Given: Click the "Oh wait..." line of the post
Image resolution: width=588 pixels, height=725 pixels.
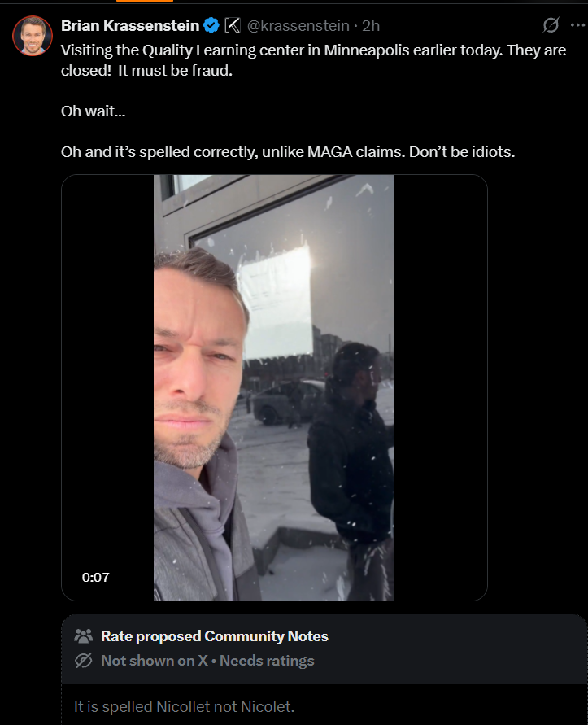Looking at the screenshot, I should 93,111.
